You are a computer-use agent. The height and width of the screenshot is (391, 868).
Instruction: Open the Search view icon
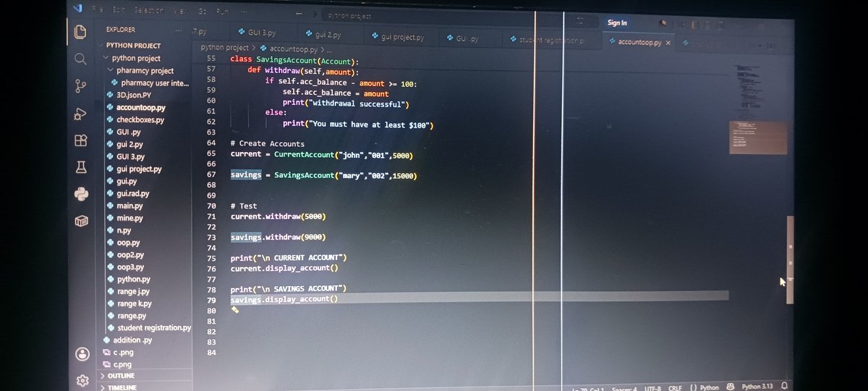pyautogui.click(x=81, y=59)
